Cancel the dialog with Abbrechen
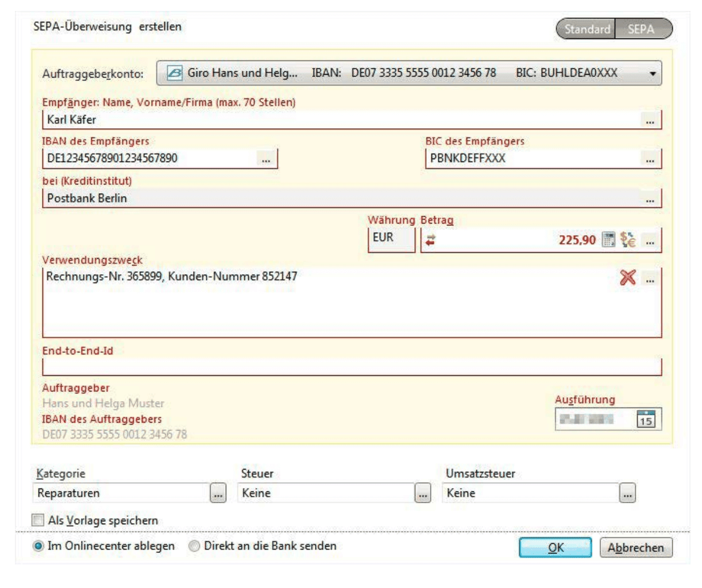702x588 pixels. click(635, 548)
